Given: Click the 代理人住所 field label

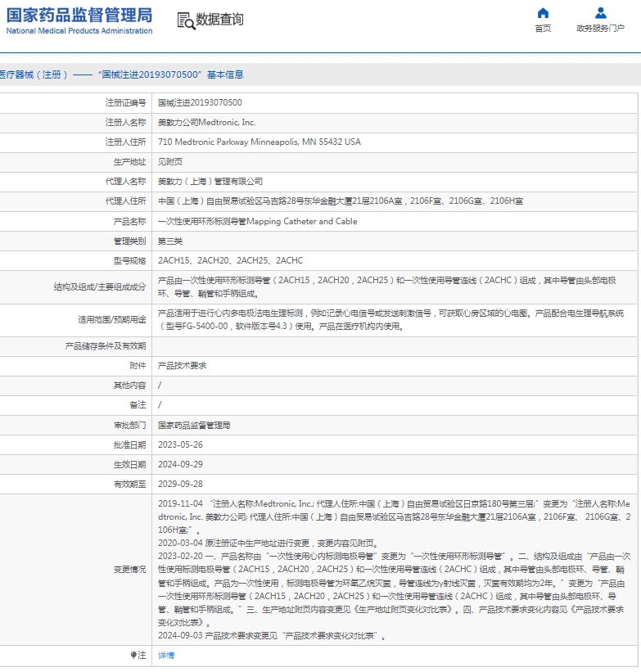Looking at the screenshot, I should pos(125,201).
